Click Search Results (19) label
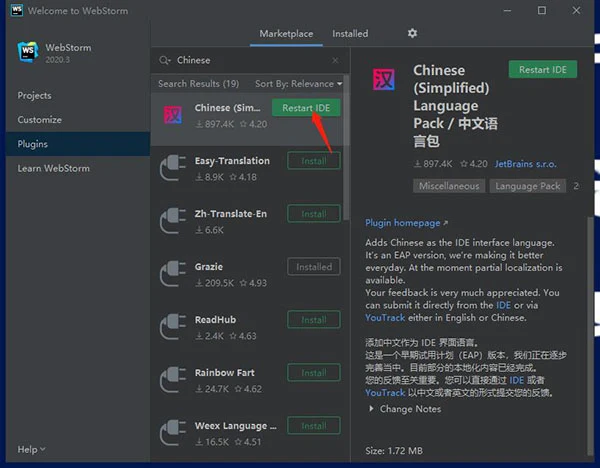 199,84
